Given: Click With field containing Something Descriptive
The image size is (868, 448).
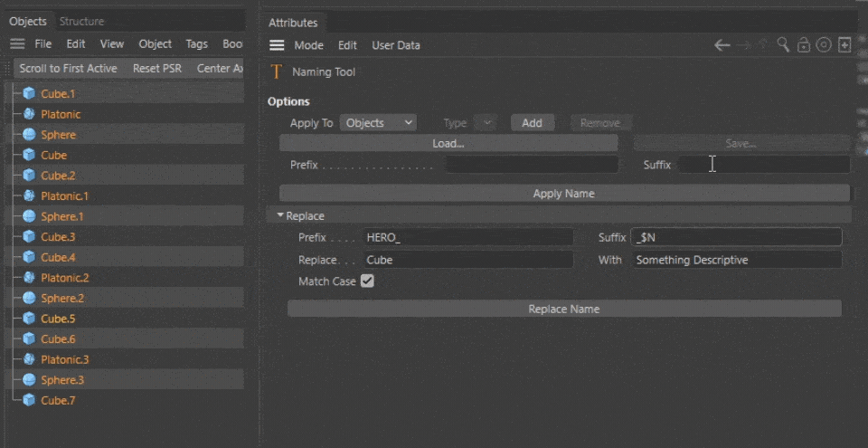Looking at the screenshot, I should pos(737,260).
